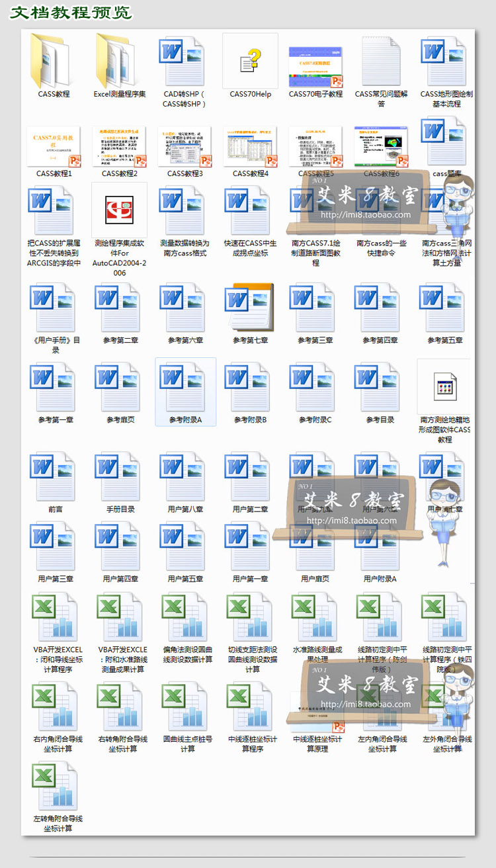Image resolution: width=496 pixels, height=868 pixels.
Task: Select the 左转角附合导线坐标计算 Excel icon
Action: [56, 787]
